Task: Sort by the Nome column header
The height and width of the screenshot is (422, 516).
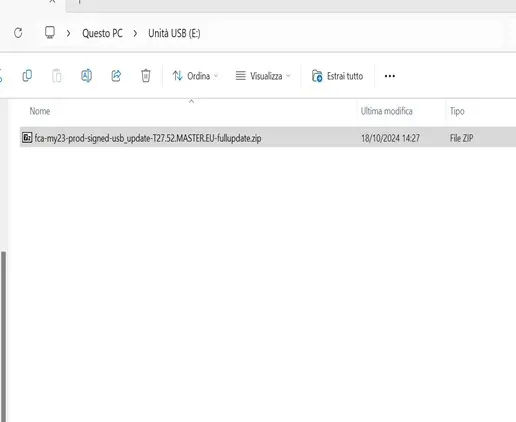Action: coord(40,111)
